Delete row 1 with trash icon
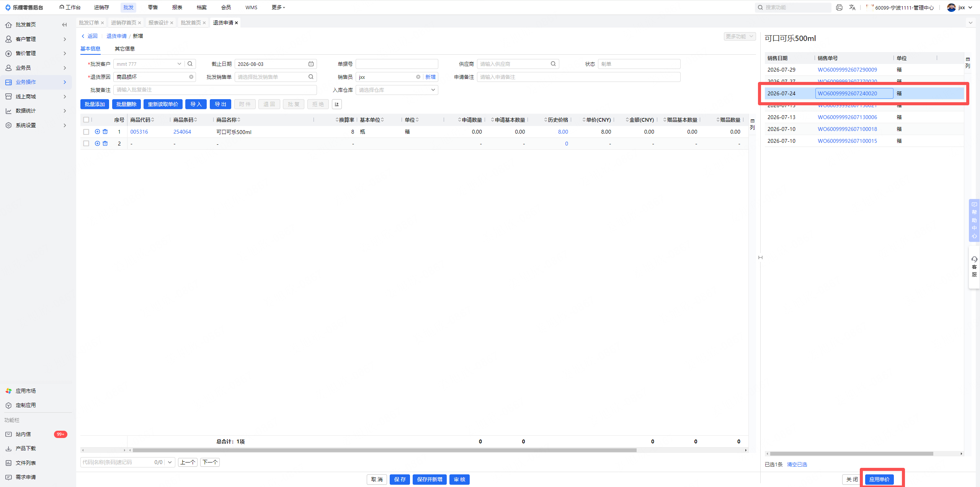Image resolution: width=980 pixels, height=487 pixels. tap(105, 132)
